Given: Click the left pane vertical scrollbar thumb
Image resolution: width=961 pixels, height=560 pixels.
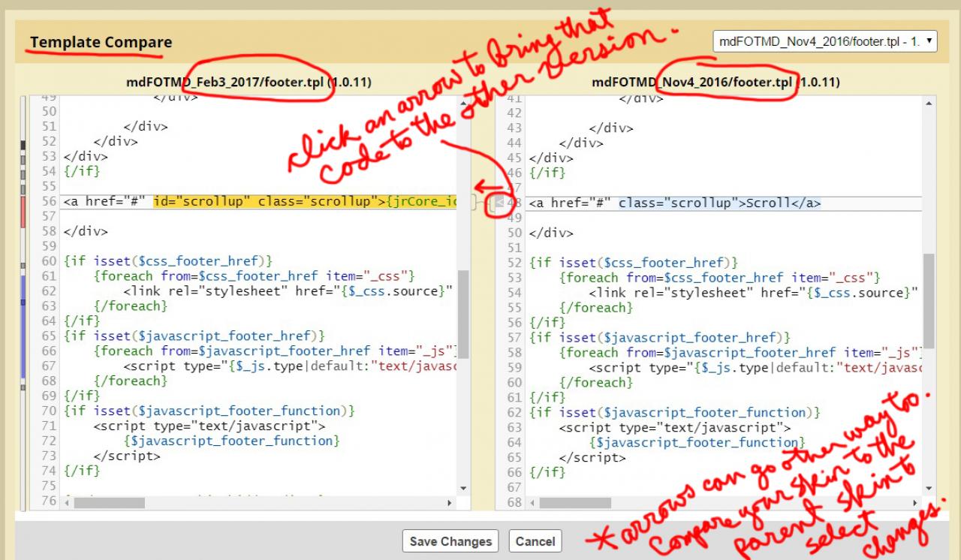Looking at the screenshot, I should tap(463, 314).
